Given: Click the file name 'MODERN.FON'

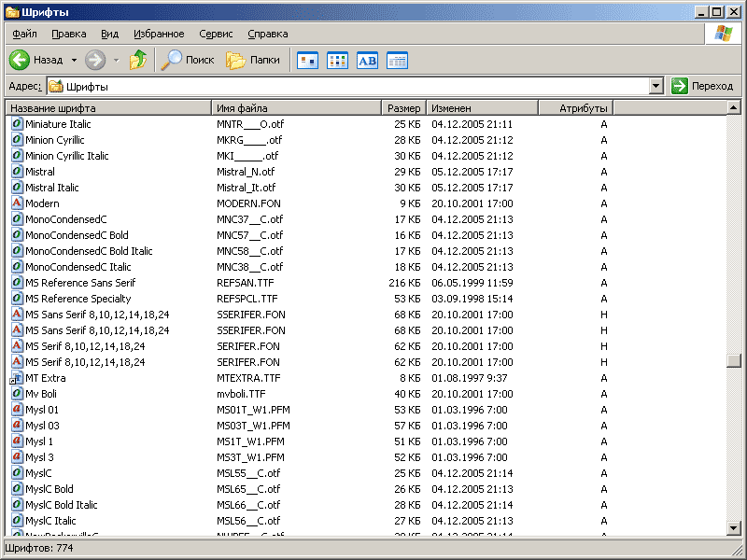Looking at the screenshot, I should point(248,203).
